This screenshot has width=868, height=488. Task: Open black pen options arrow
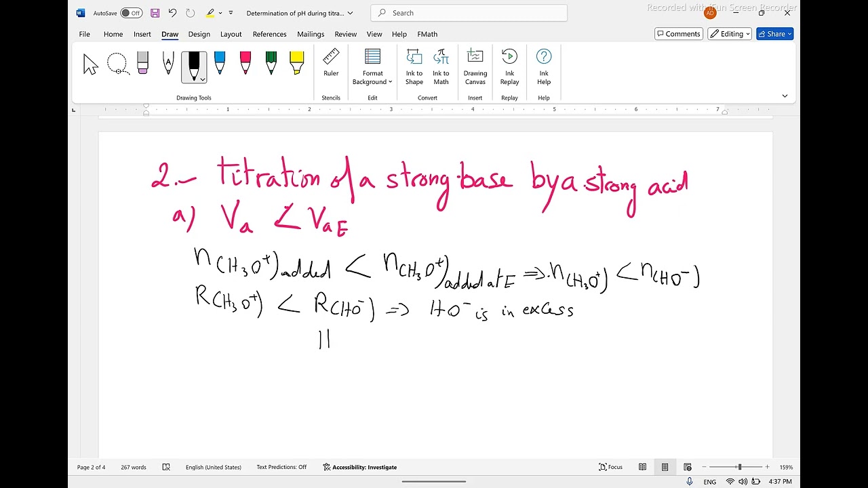[202, 79]
